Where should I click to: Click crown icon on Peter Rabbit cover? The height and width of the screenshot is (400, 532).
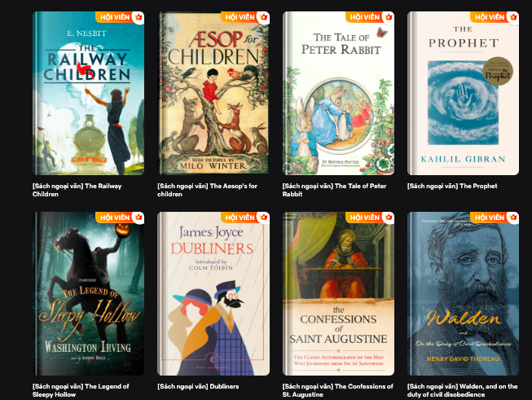tap(389, 17)
